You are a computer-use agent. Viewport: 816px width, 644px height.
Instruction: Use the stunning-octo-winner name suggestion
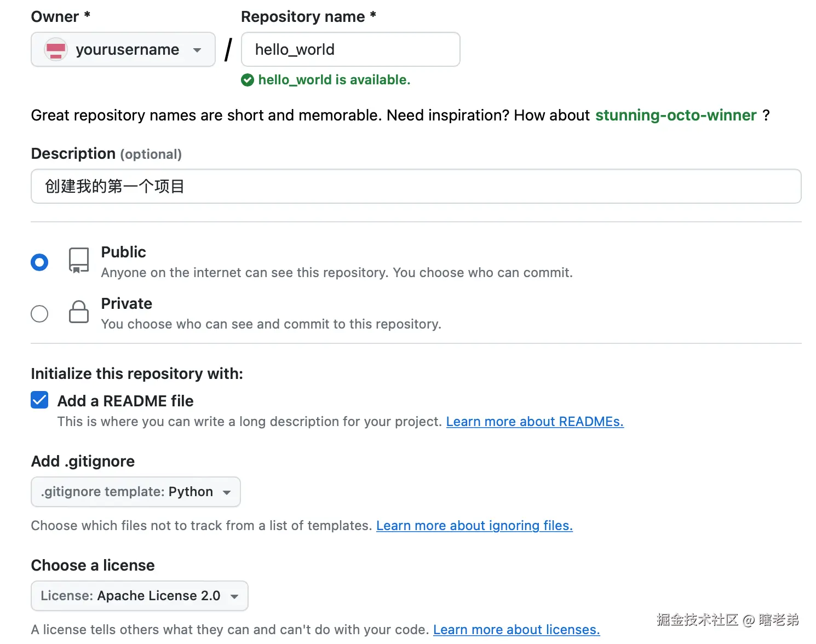(x=676, y=115)
